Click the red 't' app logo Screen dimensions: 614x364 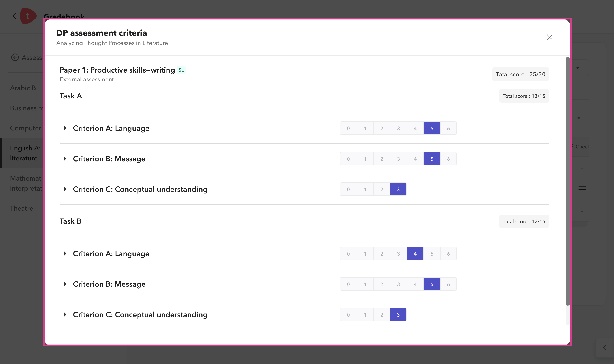[28, 16]
